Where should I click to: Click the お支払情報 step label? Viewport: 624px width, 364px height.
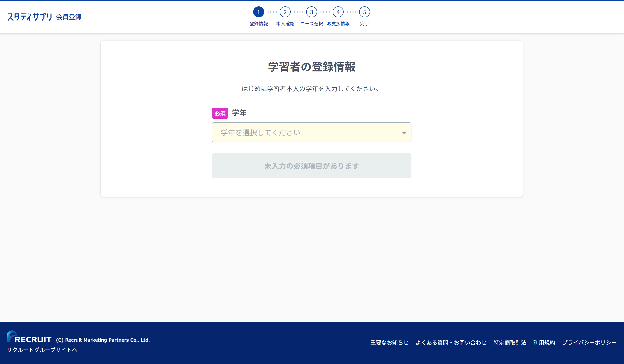[x=338, y=24]
